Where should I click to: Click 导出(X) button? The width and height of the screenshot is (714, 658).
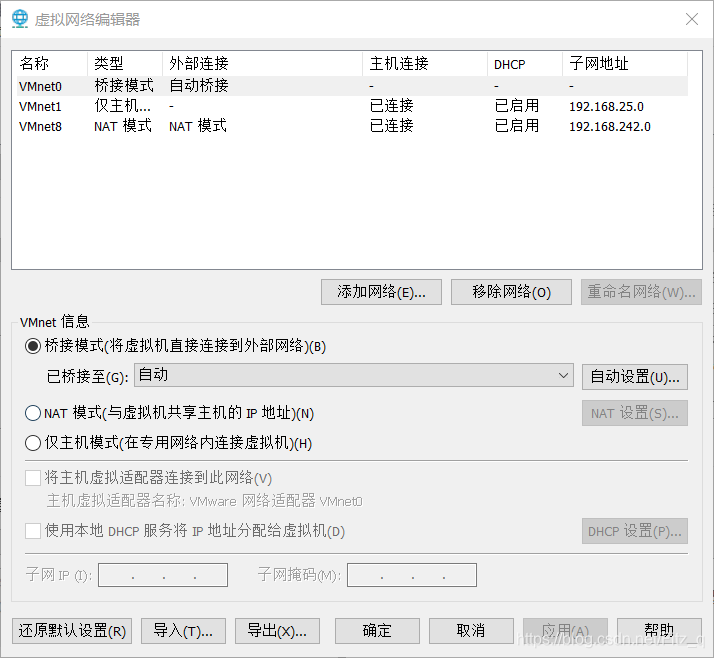pyautogui.click(x=277, y=631)
